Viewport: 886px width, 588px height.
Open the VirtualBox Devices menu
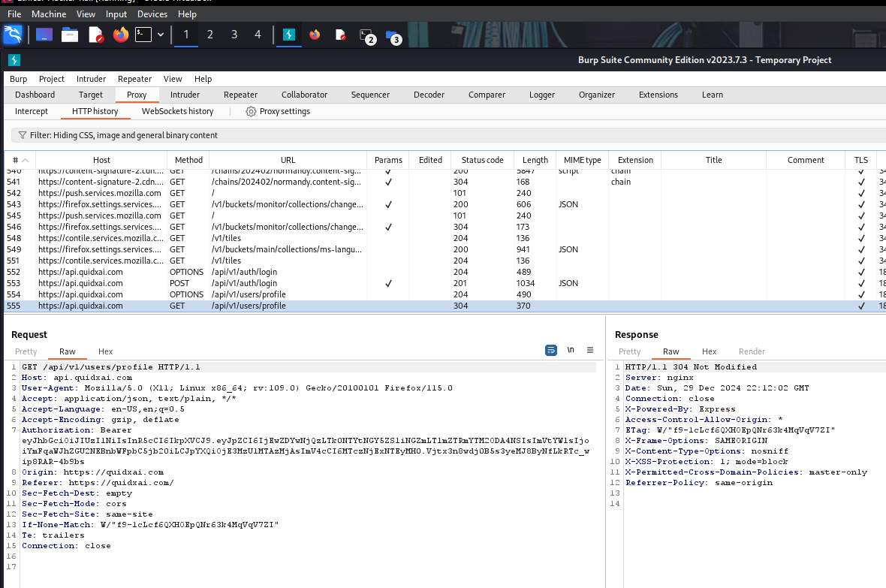(152, 14)
